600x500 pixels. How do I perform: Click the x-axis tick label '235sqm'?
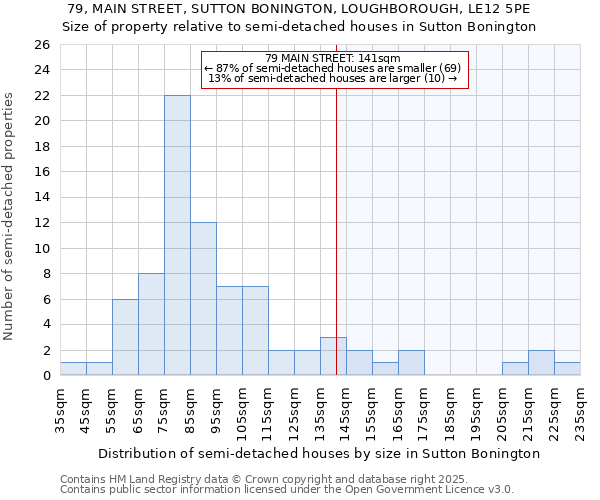point(580,415)
